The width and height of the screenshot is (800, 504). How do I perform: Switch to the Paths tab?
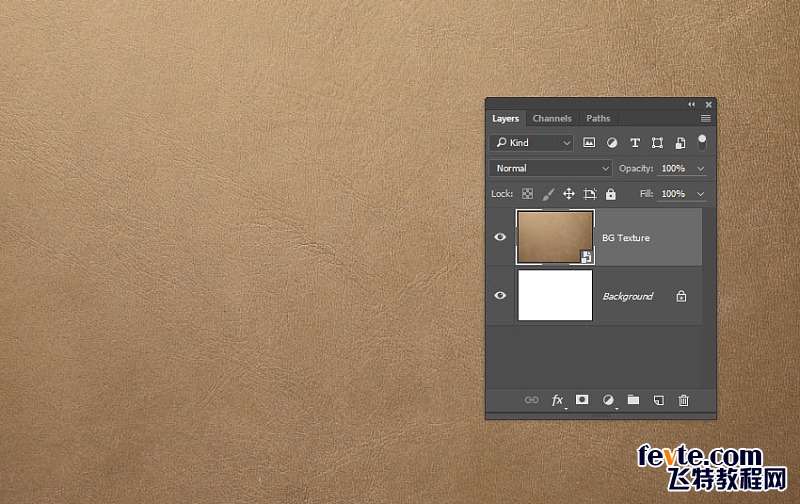pyautogui.click(x=598, y=118)
